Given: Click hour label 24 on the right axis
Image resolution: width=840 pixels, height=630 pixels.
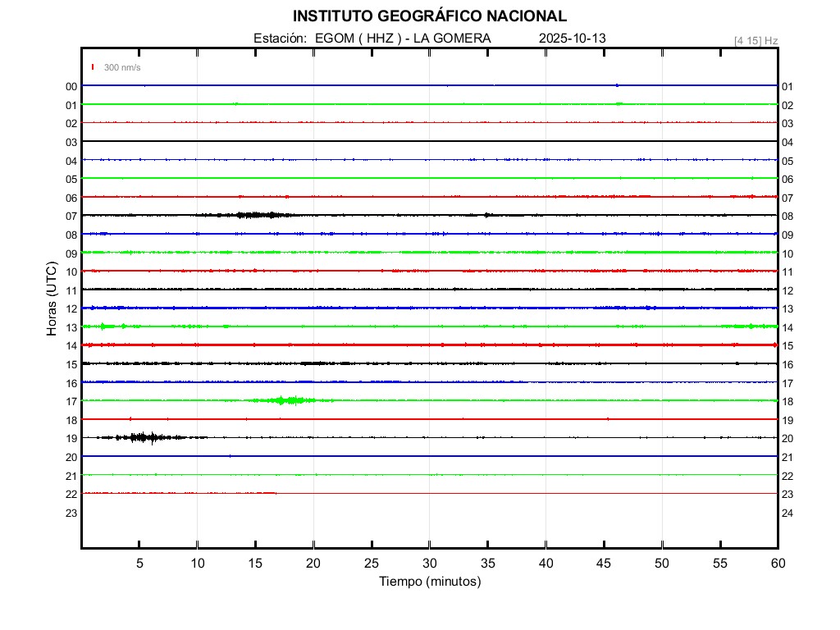Looking at the screenshot, I should coord(787,514).
